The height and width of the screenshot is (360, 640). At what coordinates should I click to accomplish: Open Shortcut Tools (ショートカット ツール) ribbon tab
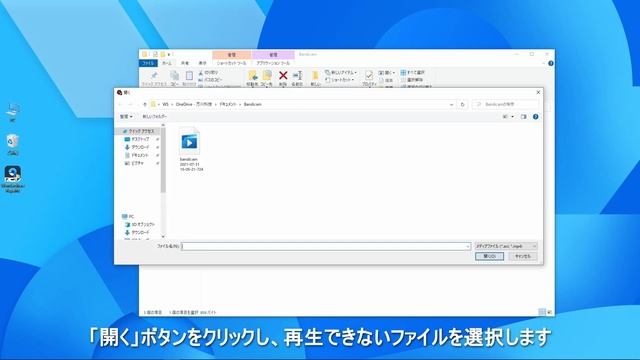231,63
